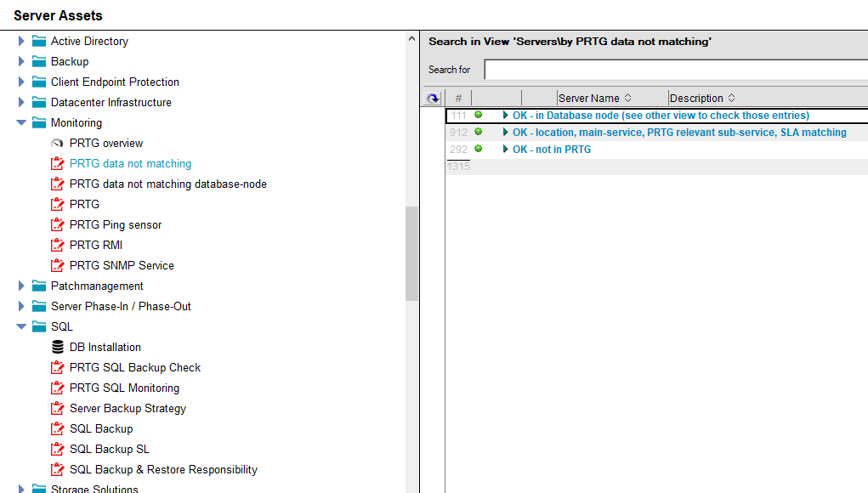
Task: Expand 'OK - not in PRTG' category row
Action: click(x=505, y=150)
